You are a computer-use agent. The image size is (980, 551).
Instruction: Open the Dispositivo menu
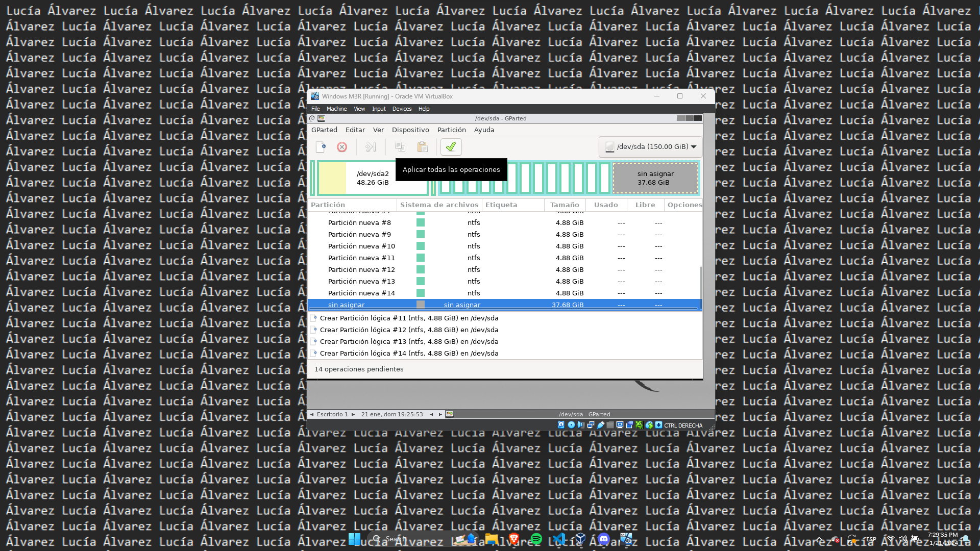click(410, 130)
